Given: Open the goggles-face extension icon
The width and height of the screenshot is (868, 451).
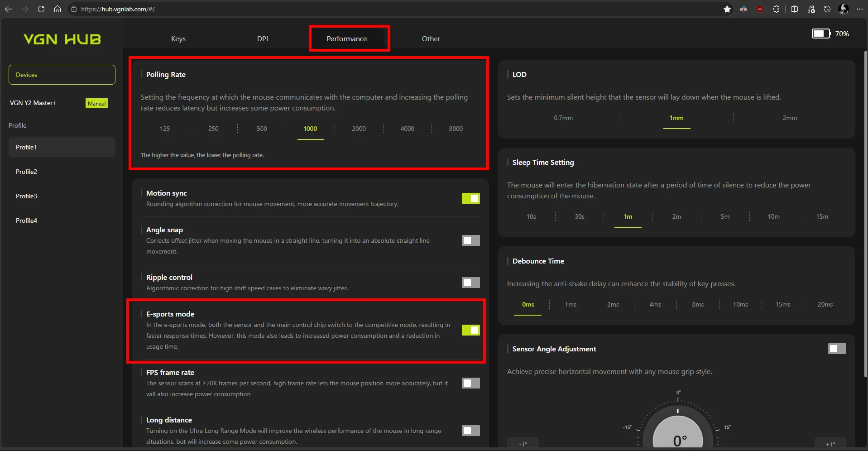Looking at the screenshot, I should pos(743,9).
